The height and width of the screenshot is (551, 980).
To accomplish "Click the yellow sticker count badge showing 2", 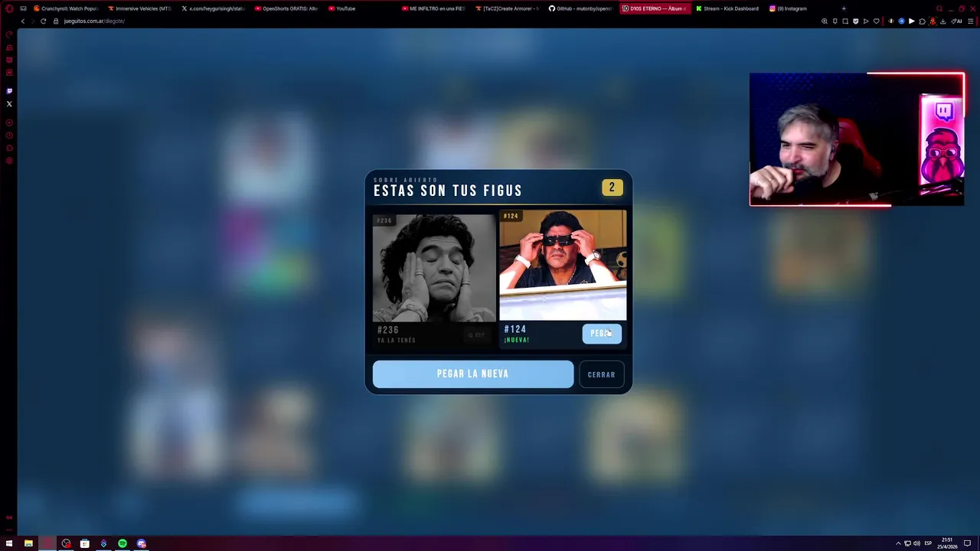I will (612, 187).
